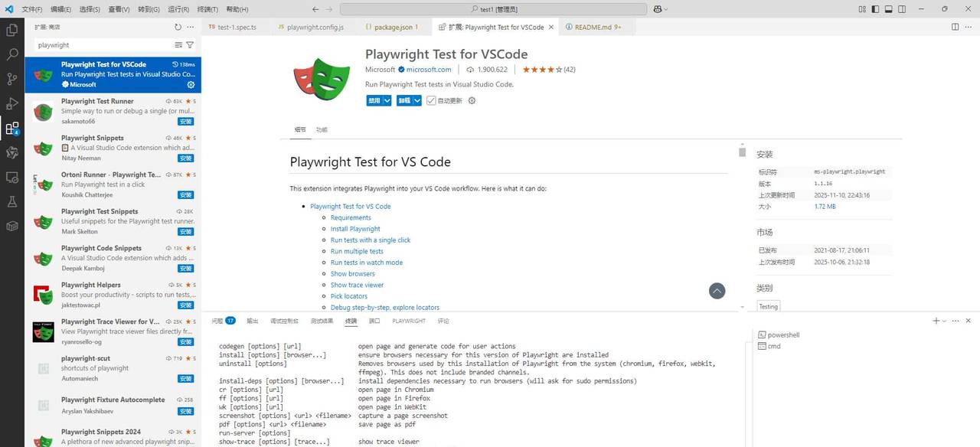980x447 pixels.
Task: Open the terminal profile dropdown
Action: click(943, 321)
